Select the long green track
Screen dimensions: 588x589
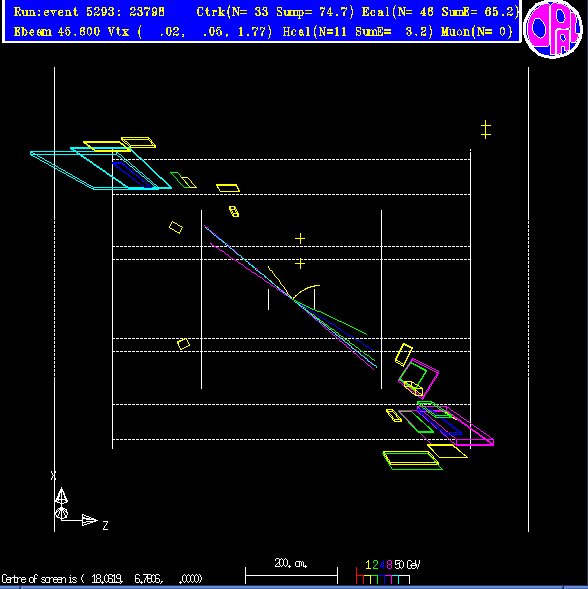coord(331,317)
